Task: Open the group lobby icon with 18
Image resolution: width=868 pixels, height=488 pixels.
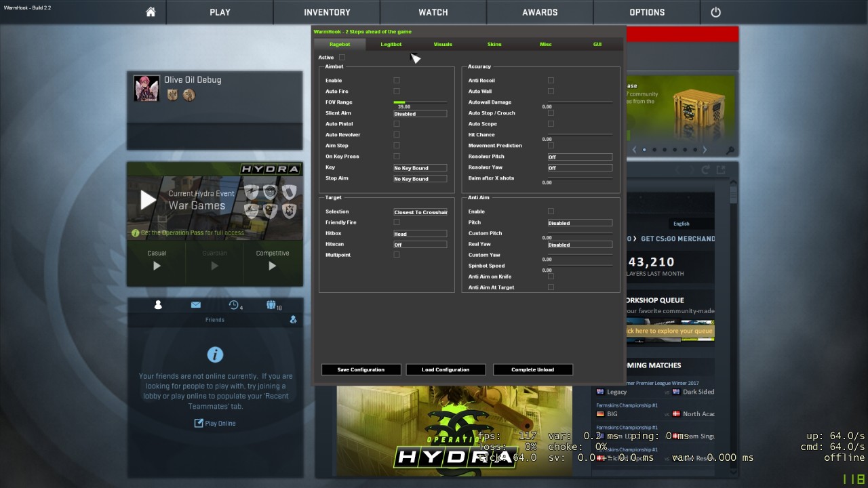Action: pos(271,305)
